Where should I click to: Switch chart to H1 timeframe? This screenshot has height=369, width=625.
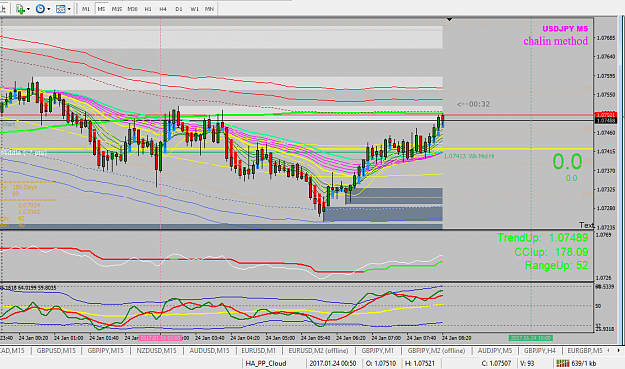(x=148, y=9)
